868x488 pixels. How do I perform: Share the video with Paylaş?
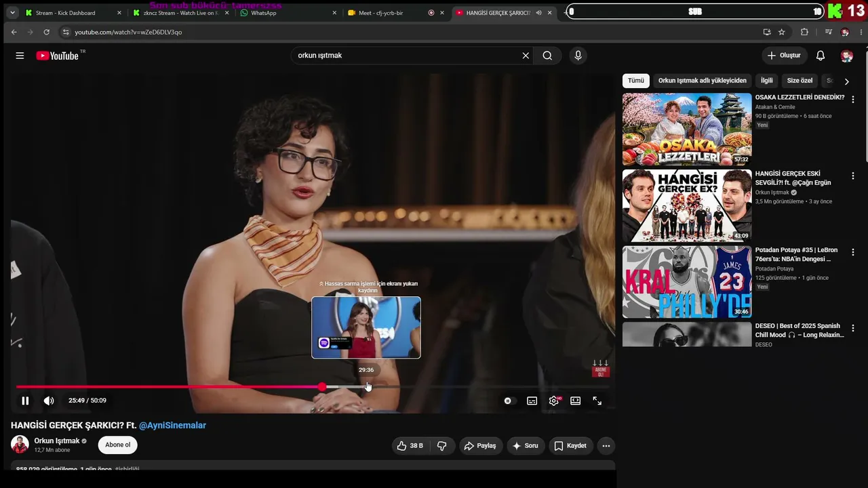click(481, 445)
